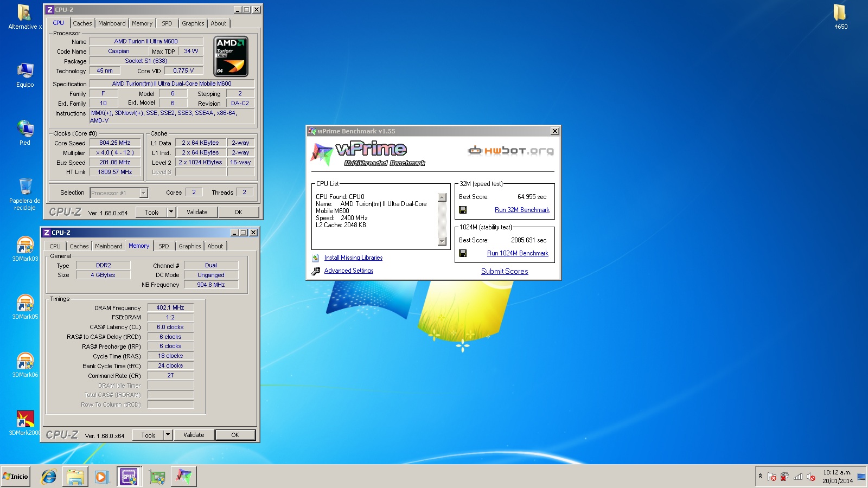Click the network signal tray icon

pyautogui.click(x=797, y=477)
